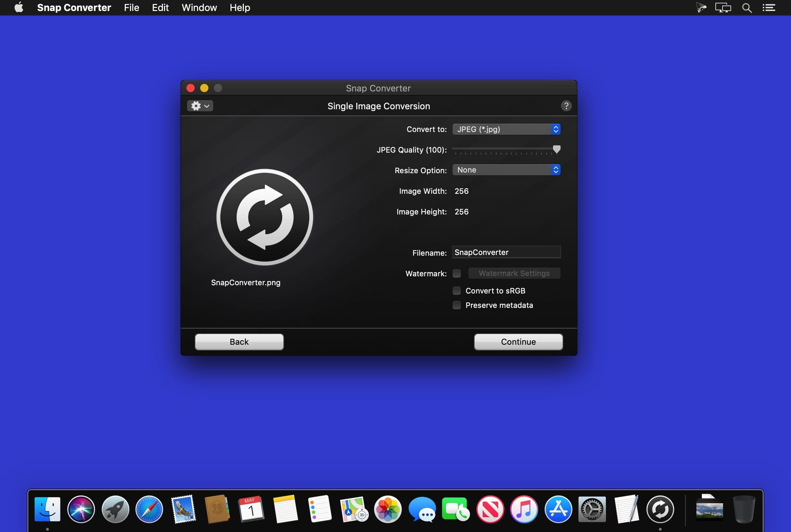This screenshot has height=532, width=791.
Task: Click the SnapConverter.png preview image
Action: tap(265, 217)
